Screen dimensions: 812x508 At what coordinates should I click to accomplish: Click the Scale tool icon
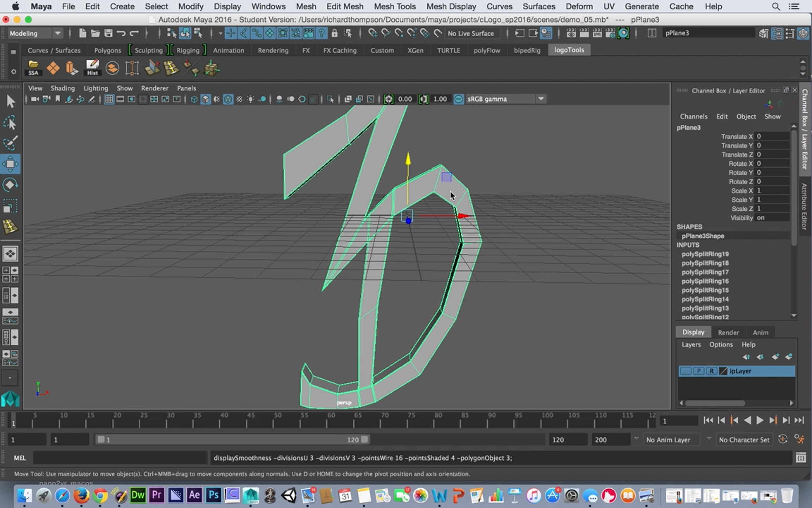(x=10, y=206)
